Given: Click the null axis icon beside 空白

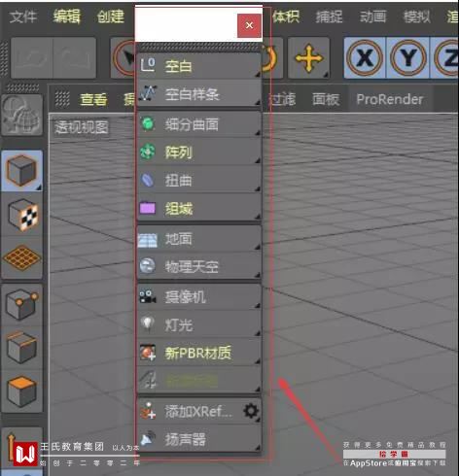Looking at the screenshot, I should (148, 65).
